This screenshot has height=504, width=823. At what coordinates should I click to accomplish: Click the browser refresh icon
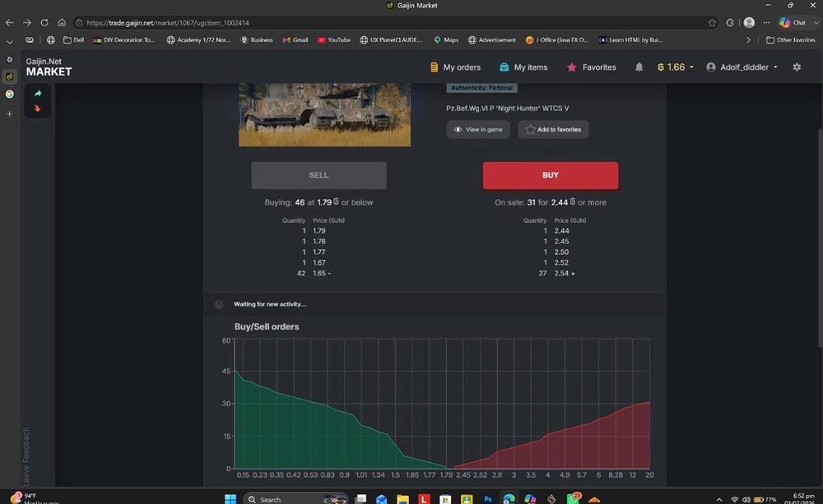pyautogui.click(x=44, y=22)
